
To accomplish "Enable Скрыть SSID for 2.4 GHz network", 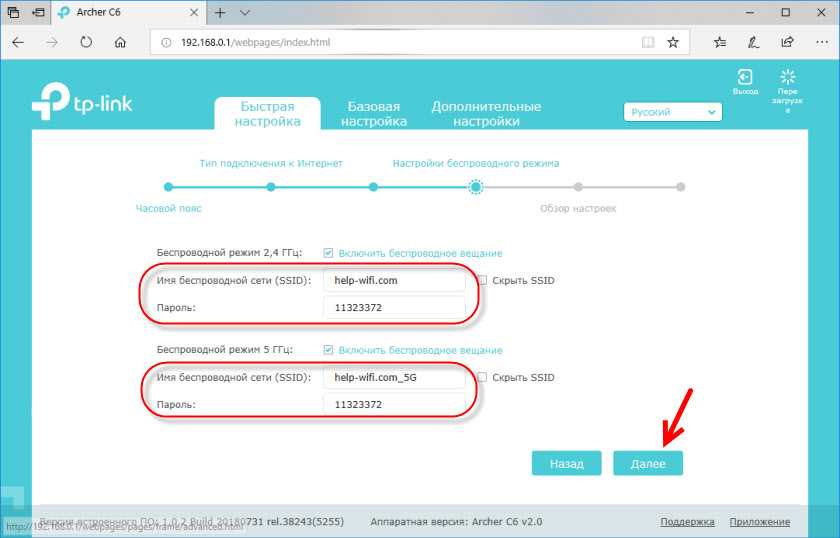I will (x=482, y=281).
